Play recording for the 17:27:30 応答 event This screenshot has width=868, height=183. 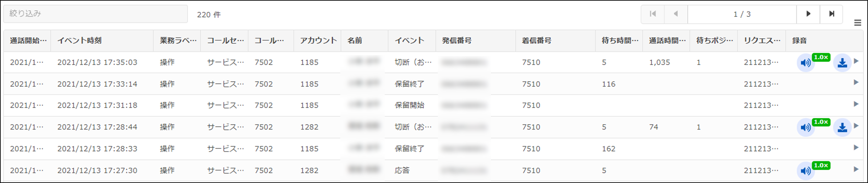pos(805,171)
